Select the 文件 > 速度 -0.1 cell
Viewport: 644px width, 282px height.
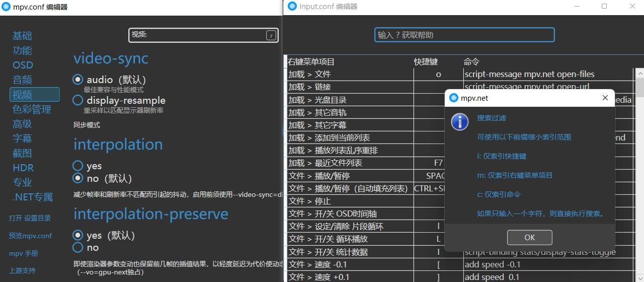350,264
